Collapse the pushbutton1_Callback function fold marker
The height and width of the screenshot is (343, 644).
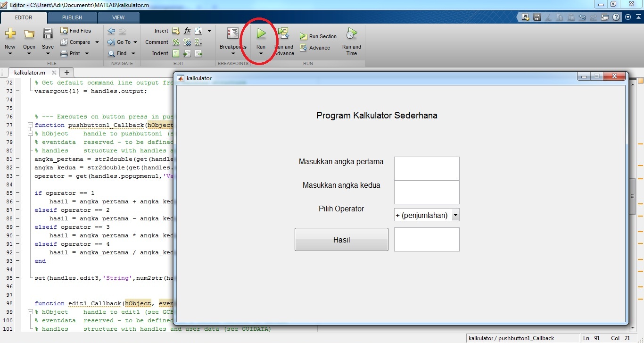[x=30, y=125]
